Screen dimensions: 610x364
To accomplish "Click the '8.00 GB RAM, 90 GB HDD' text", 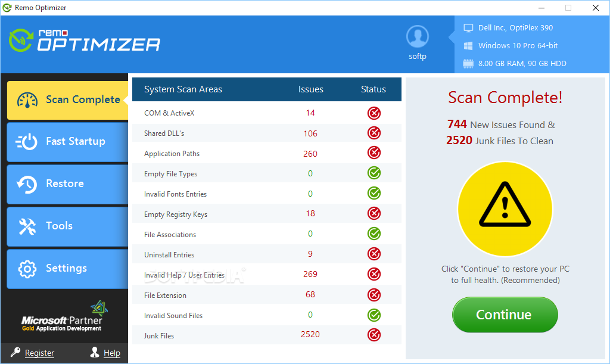I will (522, 64).
